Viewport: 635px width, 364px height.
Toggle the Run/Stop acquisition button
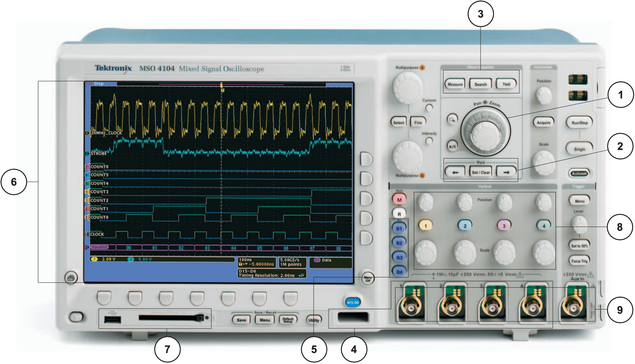point(580,123)
